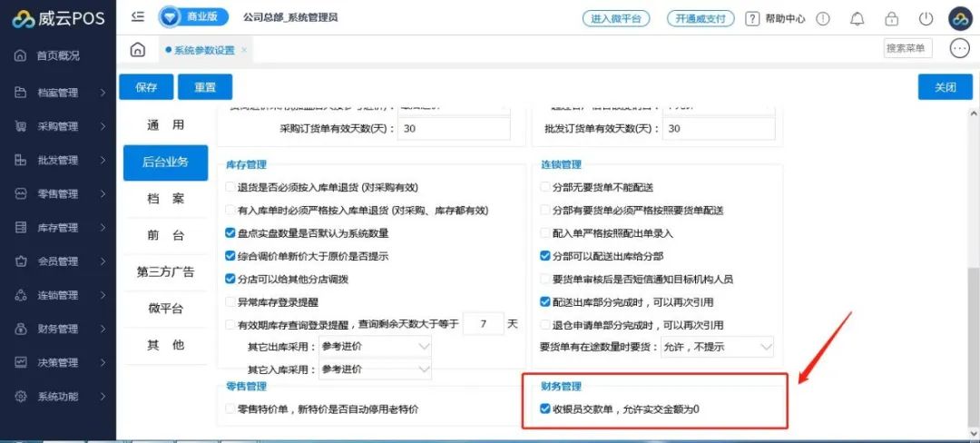The width and height of the screenshot is (980, 443).
Task: Click the 重置 button
Action: pyautogui.click(x=204, y=87)
